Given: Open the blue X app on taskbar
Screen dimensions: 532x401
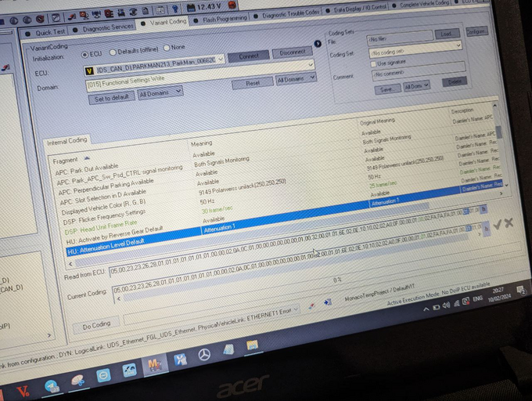Looking at the screenshot, I should coord(180,359).
